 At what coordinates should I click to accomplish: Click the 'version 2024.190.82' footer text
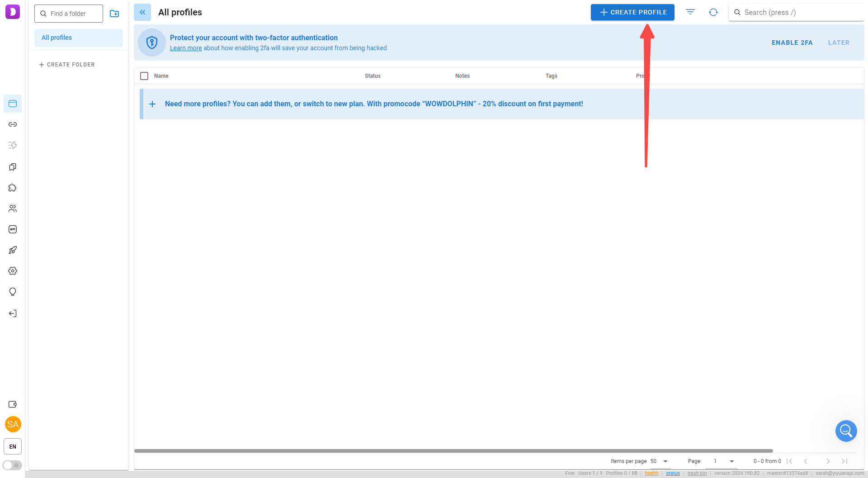coord(737,473)
